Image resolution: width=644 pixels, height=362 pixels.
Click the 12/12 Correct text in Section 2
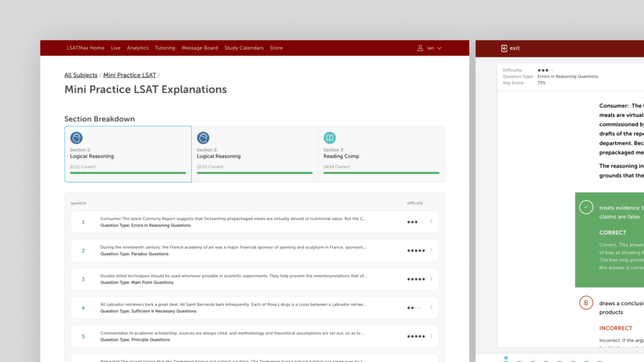point(209,167)
